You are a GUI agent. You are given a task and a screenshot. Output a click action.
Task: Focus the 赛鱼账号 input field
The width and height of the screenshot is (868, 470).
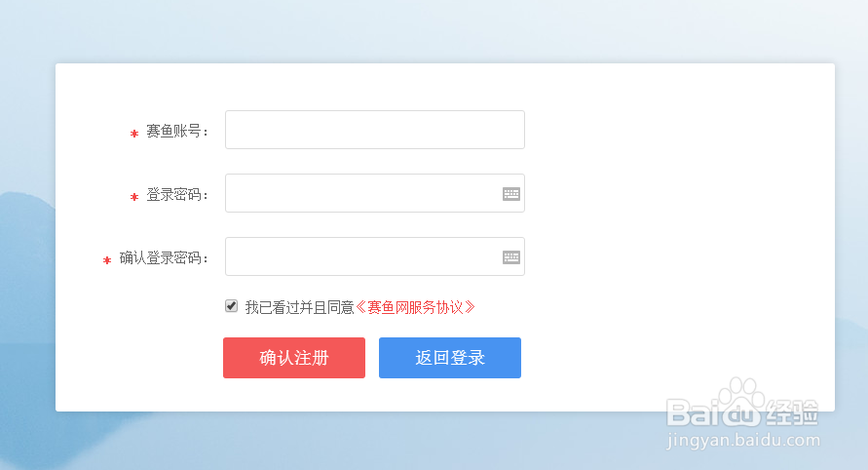(x=375, y=130)
